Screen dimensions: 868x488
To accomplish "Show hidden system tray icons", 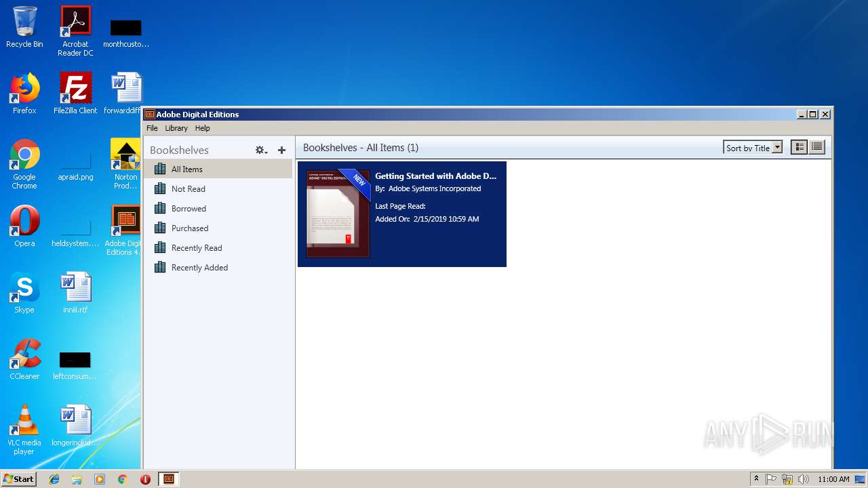I will coord(756,479).
